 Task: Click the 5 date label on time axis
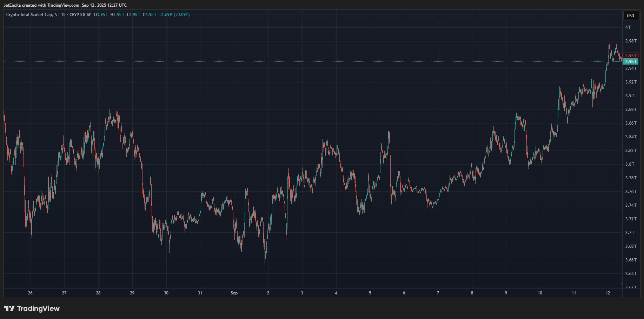coord(370,293)
